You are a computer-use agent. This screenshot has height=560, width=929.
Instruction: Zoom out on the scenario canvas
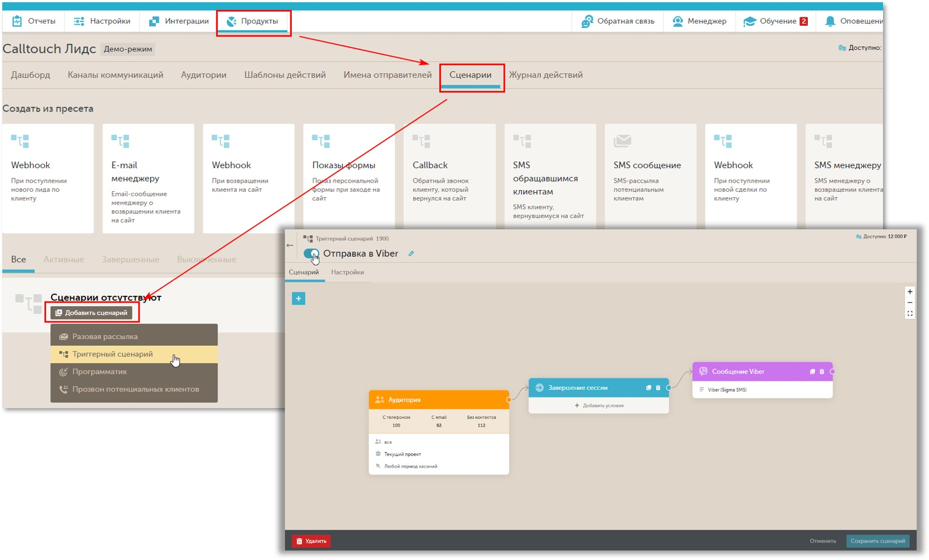tap(910, 303)
